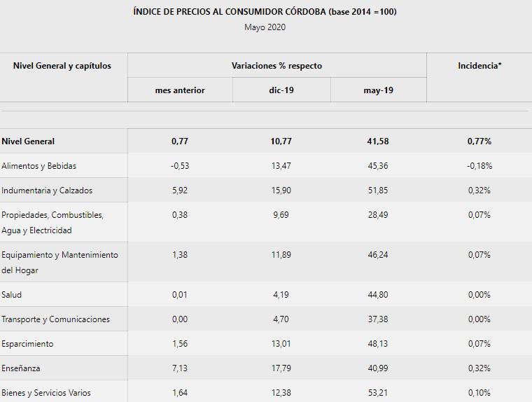Click Esparcimiento value 48,13
The height and width of the screenshot is (402, 532).
pos(378,344)
